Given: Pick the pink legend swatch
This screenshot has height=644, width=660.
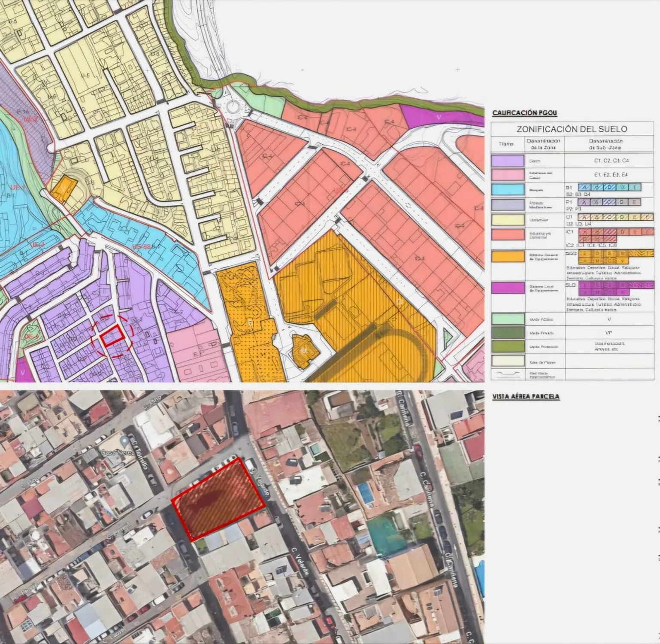Looking at the screenshot, I should tap(508, 175).
